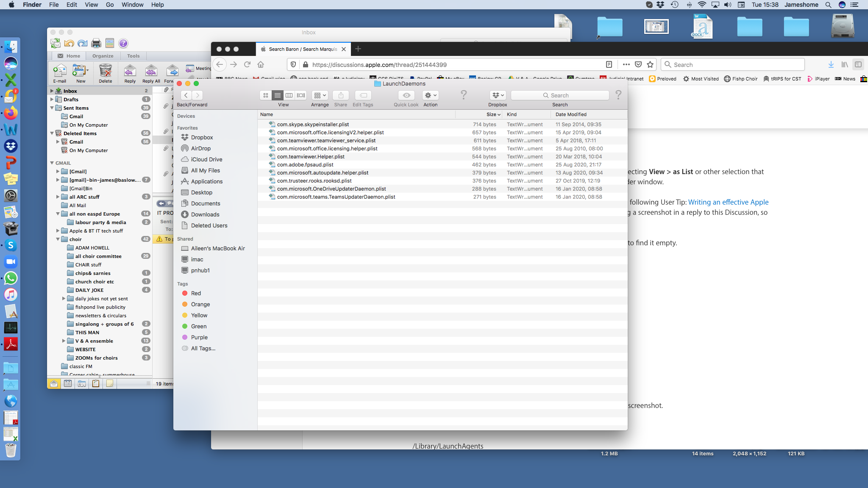The image size is (868, 488).
Task: Toggle Firefox sidebar view icon
Action: [x=858, y=64]
